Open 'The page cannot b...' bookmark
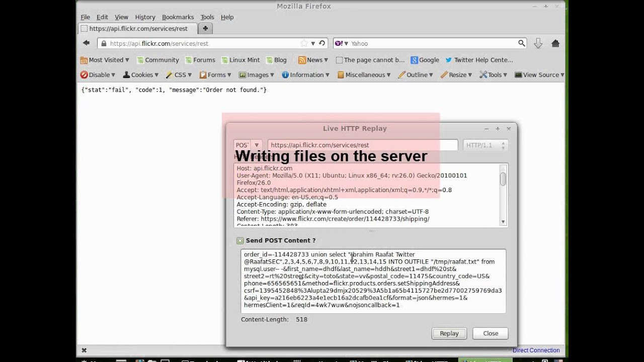The height and width of the screenshot is (362, 644). pyautogui.click(x=370, y=60)
